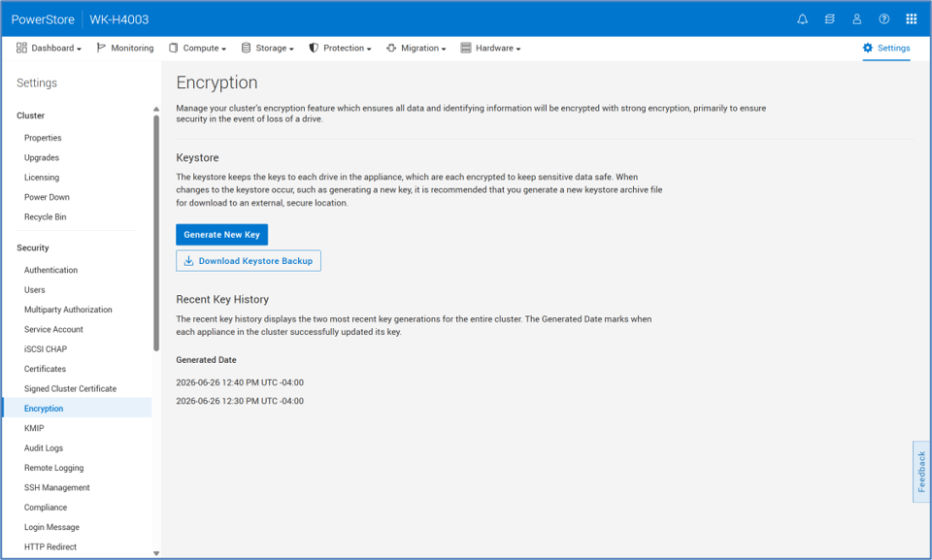
Task: Open the user account icon
Action: coord(857,19)
